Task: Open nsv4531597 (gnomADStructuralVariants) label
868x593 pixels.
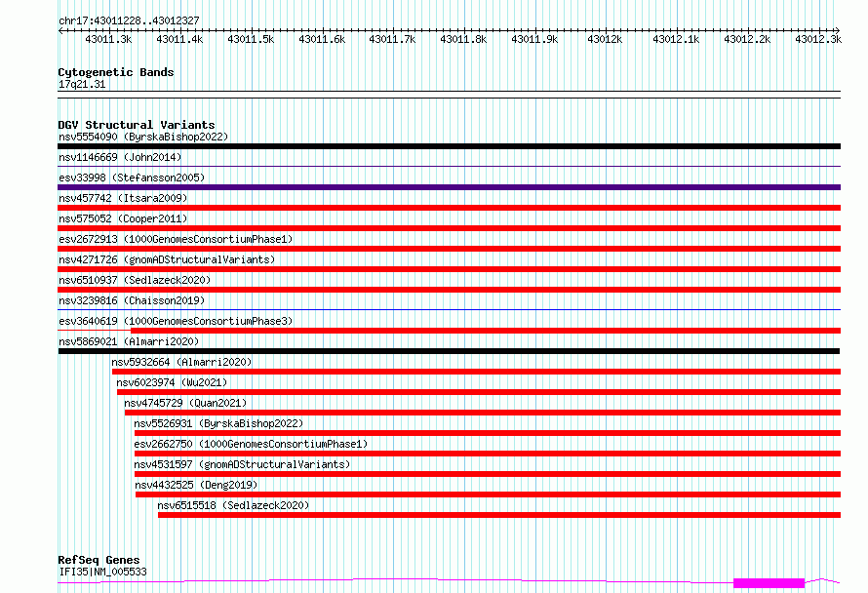Action: pyautogui.click(x=242, y=464)
